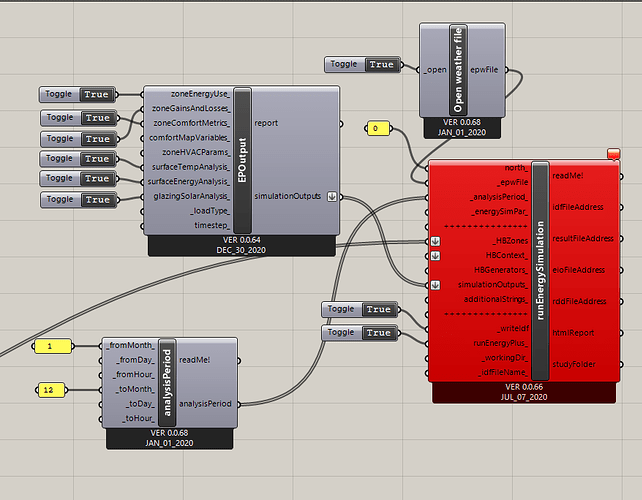
Task: Flip the toggle connected to runEnergyPlus_
Action: 378,332
